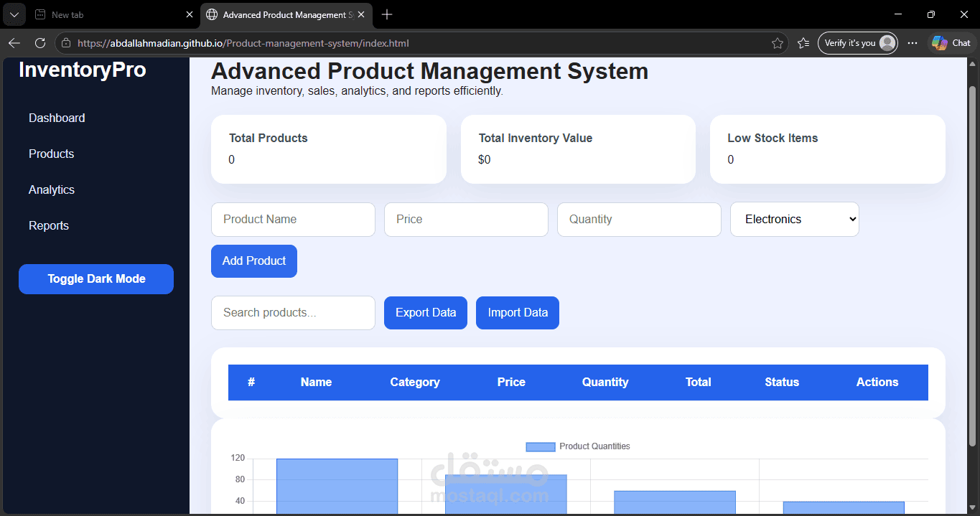Viewport: 980px width, 516px height.
Task: Focus the Product Name field
Action: [293, 220]
